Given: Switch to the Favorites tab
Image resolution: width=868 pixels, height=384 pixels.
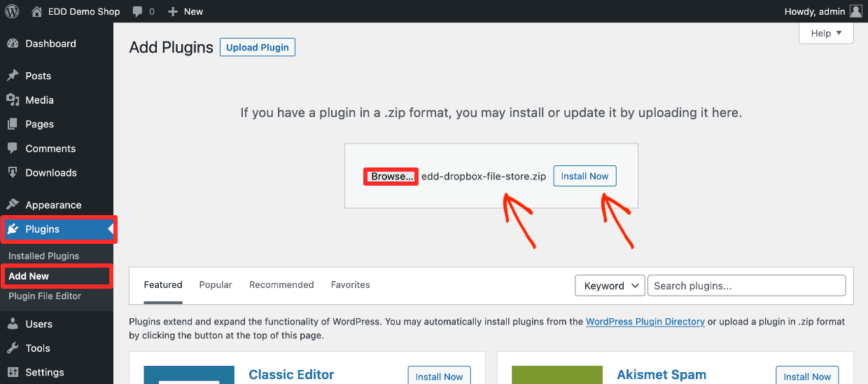Looking at the screenshot, I should 351,284.
